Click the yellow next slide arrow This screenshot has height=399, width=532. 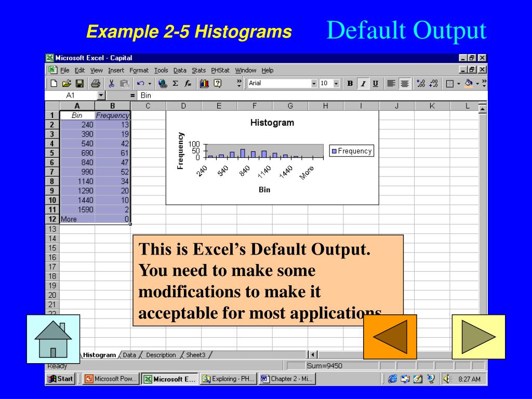(x=478, y=337)
